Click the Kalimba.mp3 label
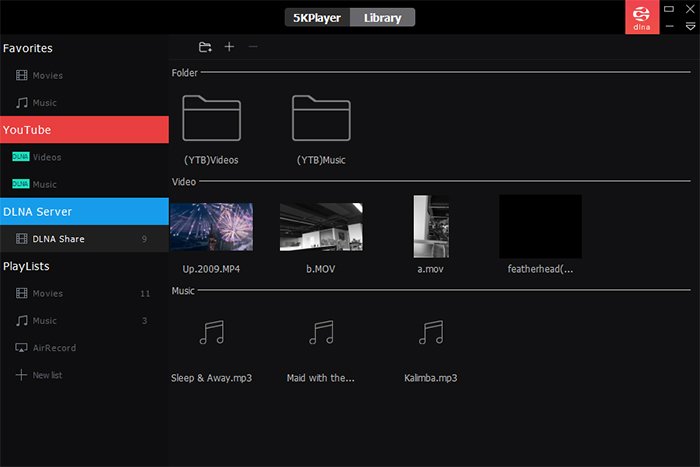This screenshot has width=700, height=467. tap(430, 378)
